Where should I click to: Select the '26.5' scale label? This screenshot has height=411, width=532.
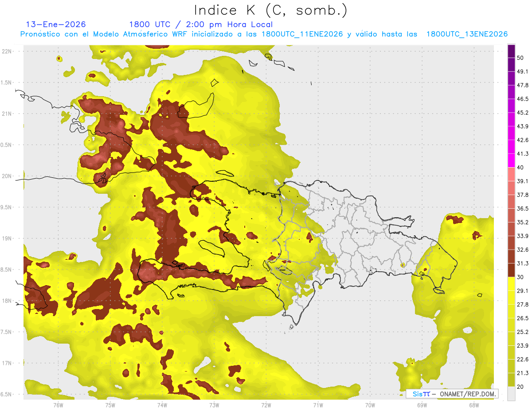click(523, 318)
